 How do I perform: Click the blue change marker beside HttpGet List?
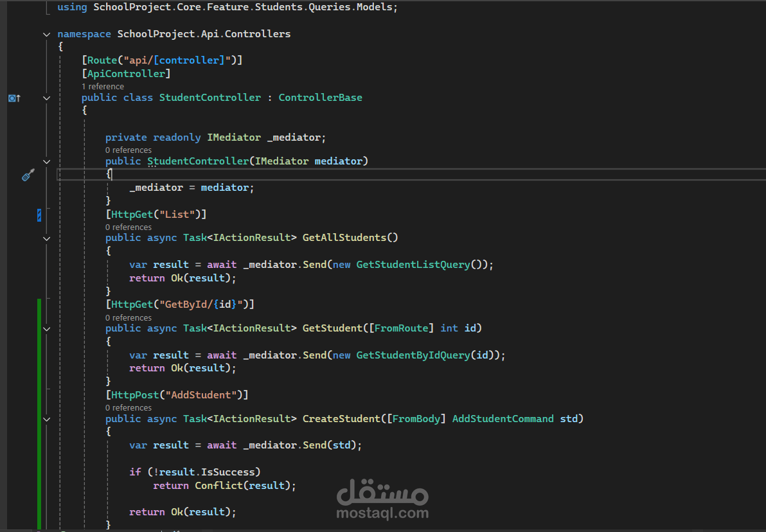tap(39, 215)
